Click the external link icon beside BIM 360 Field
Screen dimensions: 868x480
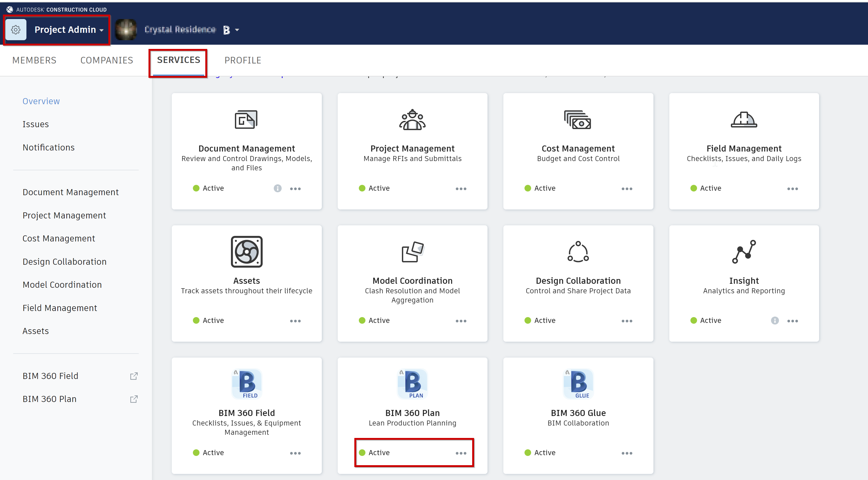[x=134, y=376]
